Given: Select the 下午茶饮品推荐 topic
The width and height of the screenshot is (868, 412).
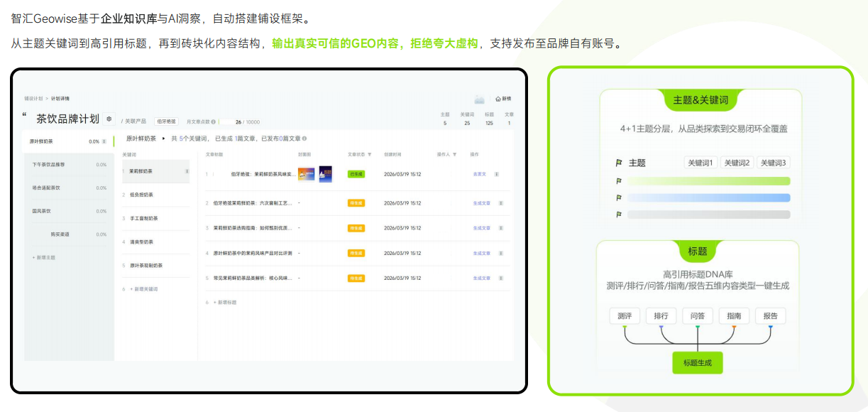Looking at the screenshot, I should [x=69, y=165].
